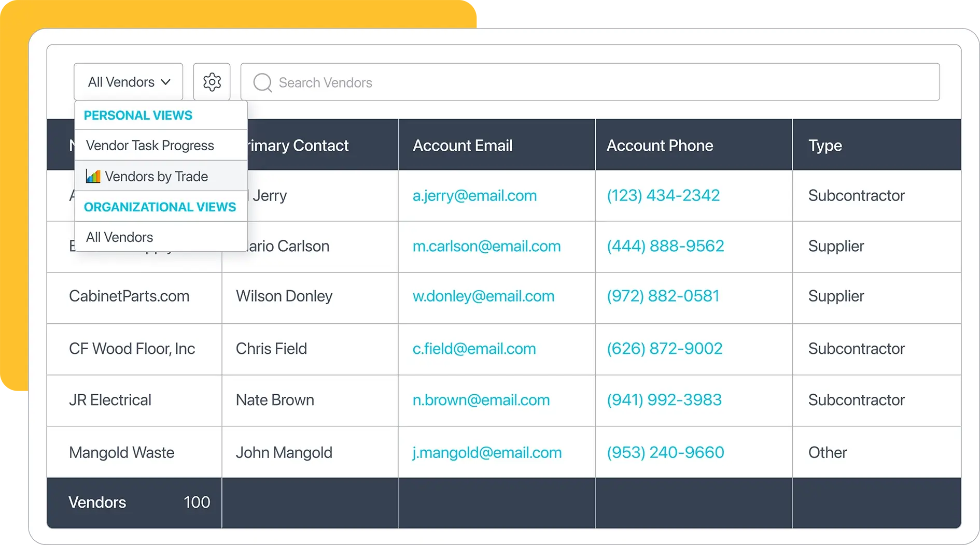Screen dimensions: 980x545
Task: Collapse the All Vendors view dropdown
Action: tap(128, 82)
